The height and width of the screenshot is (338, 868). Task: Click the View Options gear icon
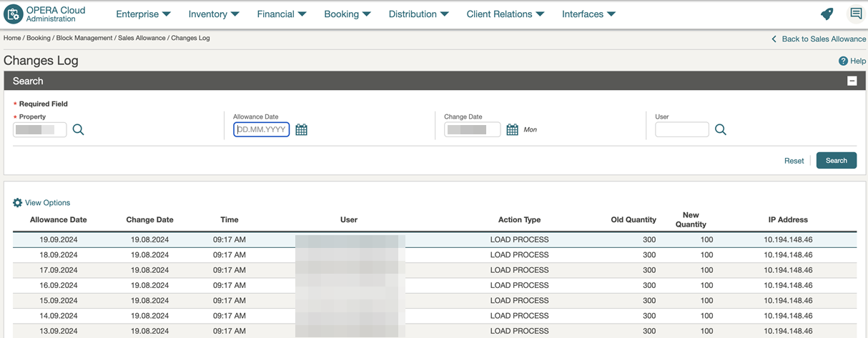(18, 203)
